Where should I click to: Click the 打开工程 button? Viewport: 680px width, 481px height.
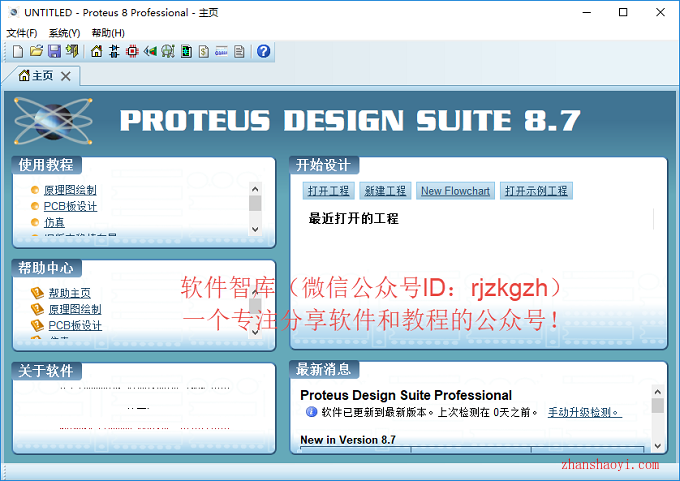(328, 191)
